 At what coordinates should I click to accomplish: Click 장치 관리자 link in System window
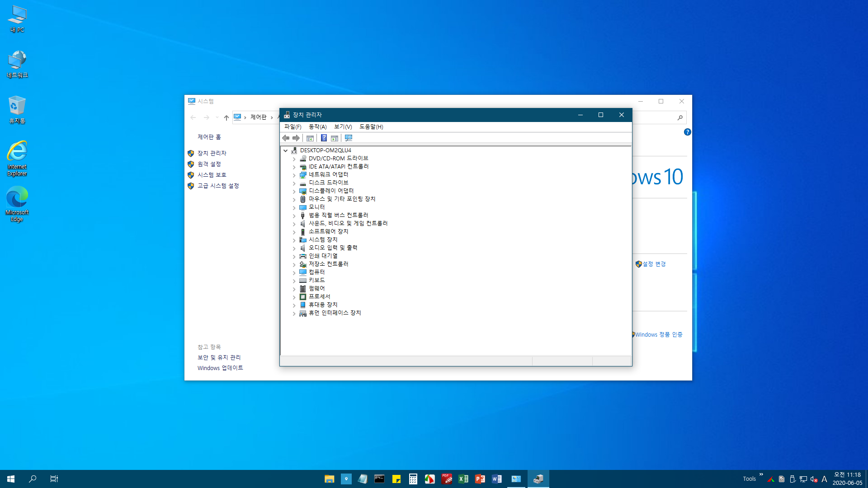pos(212,154)
